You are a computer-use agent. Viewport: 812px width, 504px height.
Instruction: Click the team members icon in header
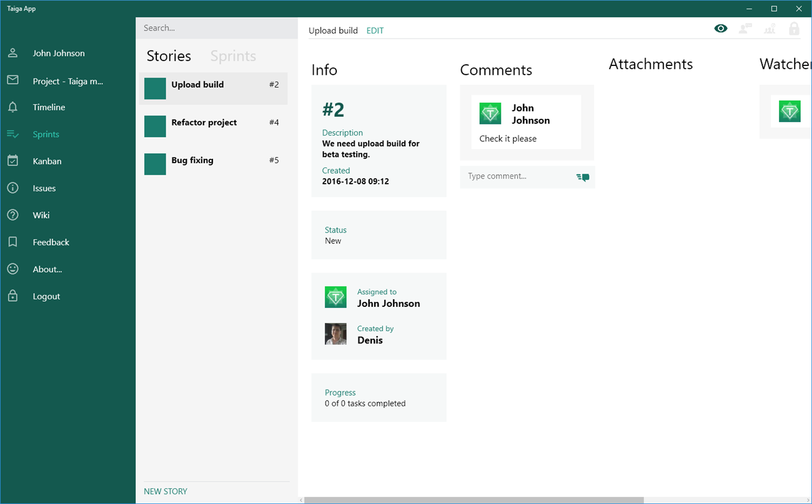coord(770,28)
